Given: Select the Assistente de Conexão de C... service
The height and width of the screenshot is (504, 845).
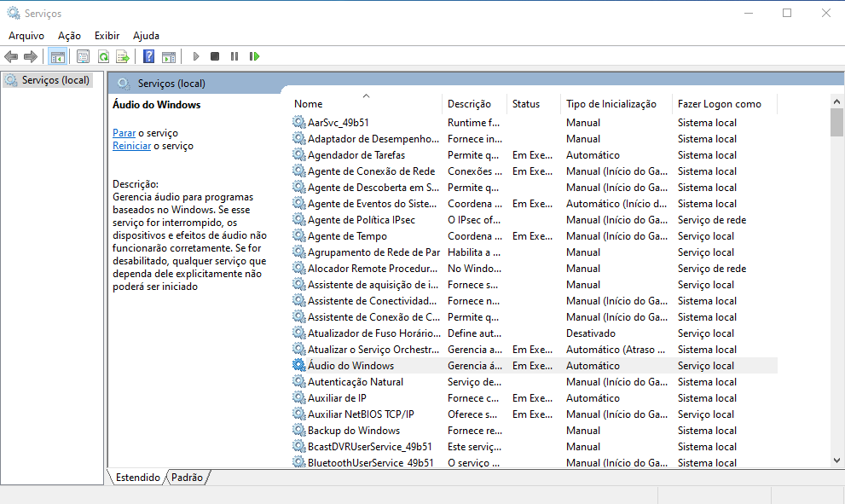Looking at the screenshot, I should tap(374, 317).
